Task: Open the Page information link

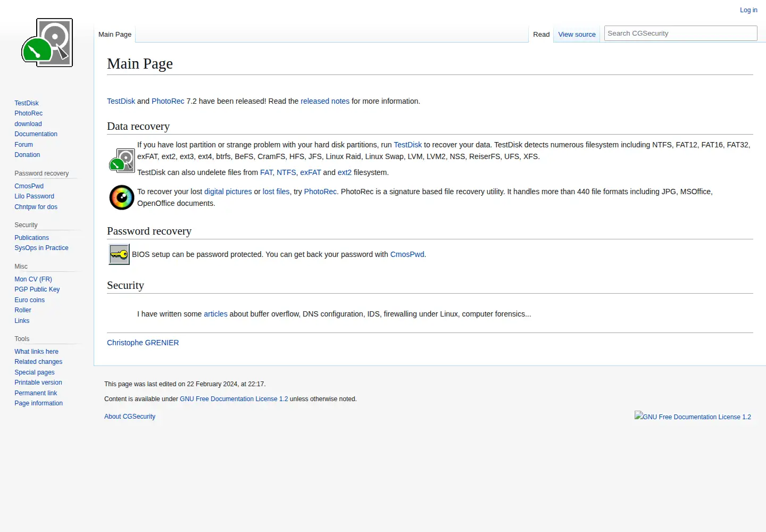Action: (x=39, y=403)
